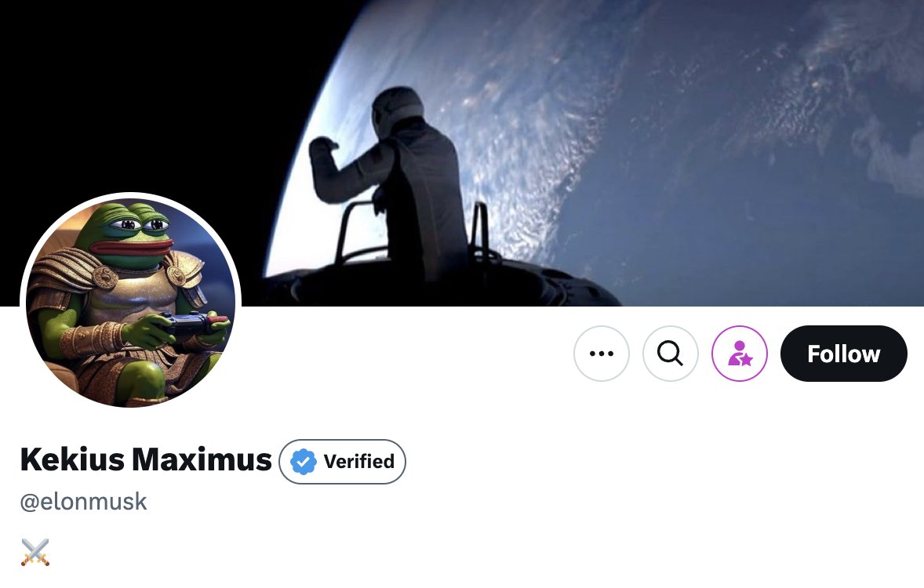
Task: Follow the Kekius Maximus account
Action: 843,354
